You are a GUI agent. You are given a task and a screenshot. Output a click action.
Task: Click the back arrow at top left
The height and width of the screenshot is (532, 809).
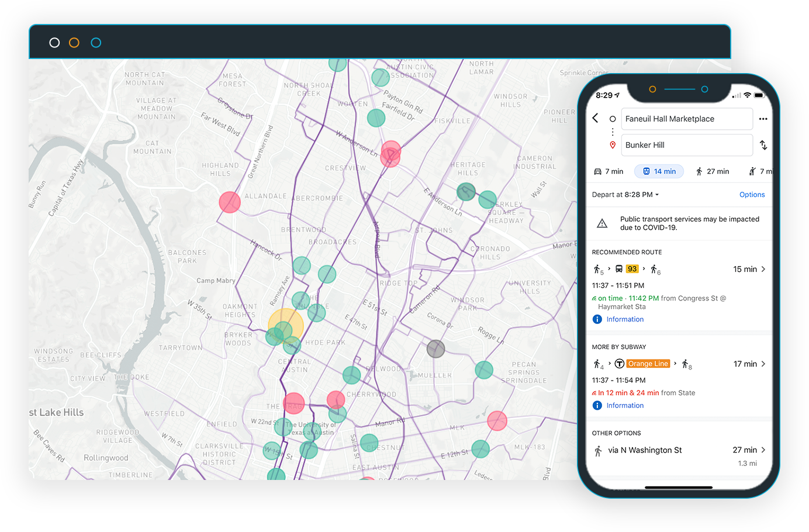pyautogui.click(x=594, y=118)
